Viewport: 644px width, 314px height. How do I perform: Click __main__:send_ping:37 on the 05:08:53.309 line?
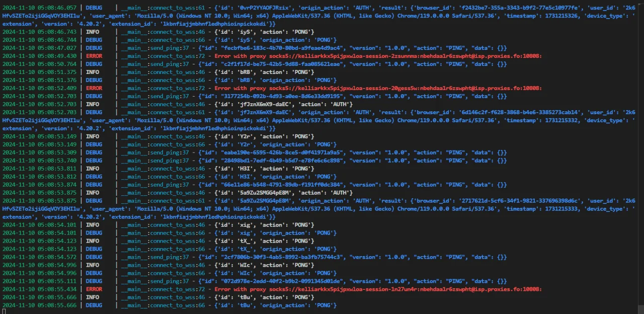point(155,152)
